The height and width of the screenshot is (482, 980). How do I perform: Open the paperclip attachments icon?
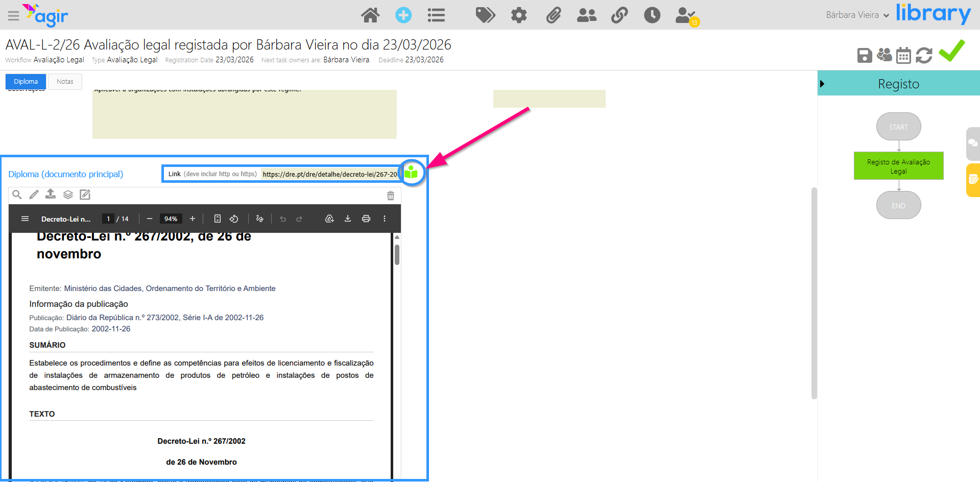(x=554, y=15)
